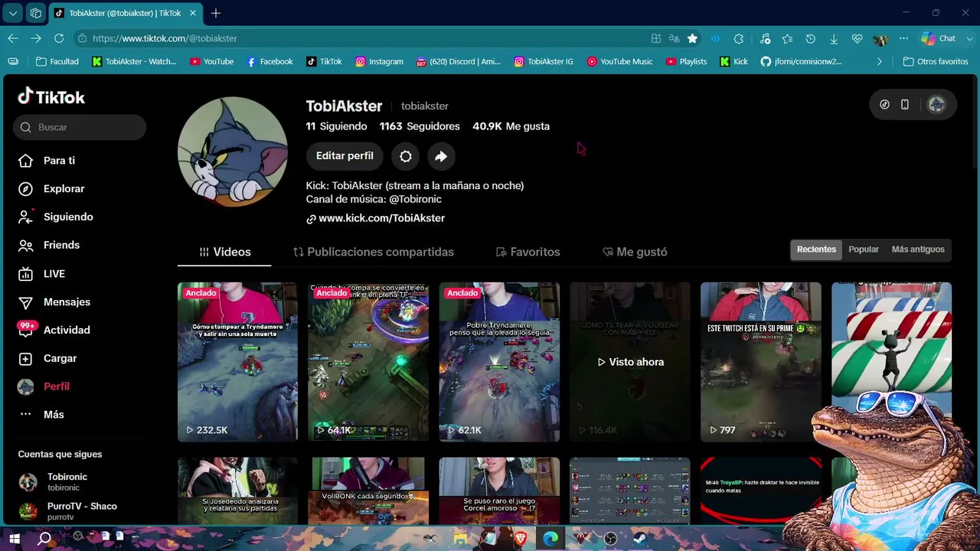The width and height of the screenshot is (980, 551).
Task: Open Brave browser from the taskbar
Action: pos(521,539)
